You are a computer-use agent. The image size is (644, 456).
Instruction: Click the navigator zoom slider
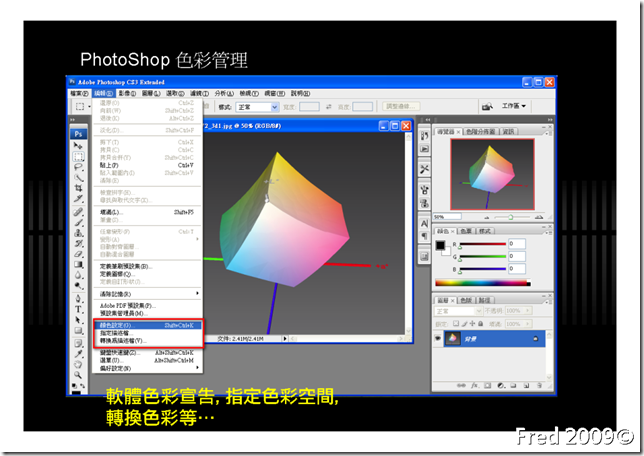tap(512, 217)
